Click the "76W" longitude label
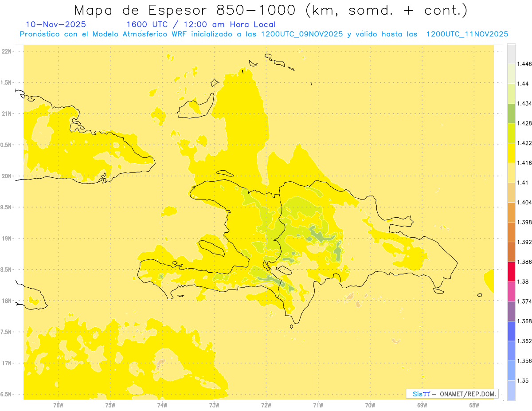The image size is (532, 411). (58, 405)
